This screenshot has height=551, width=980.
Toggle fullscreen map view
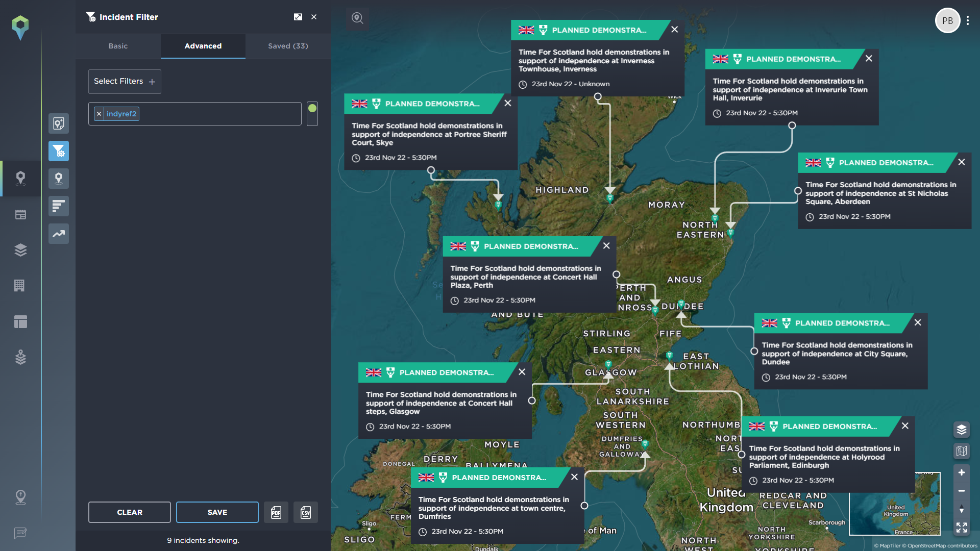pos(962,528)
